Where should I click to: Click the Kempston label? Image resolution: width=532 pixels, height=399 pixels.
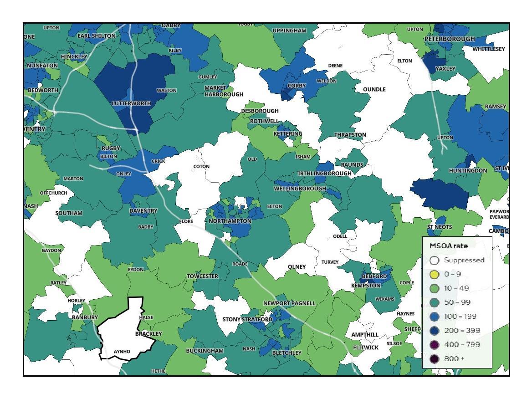click(366, 286)
